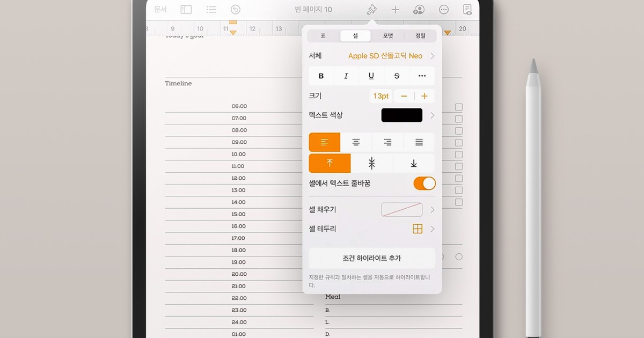The image size is (644, 338).
Task: Select bottom vertical alignment option
Action: point(413,163)
